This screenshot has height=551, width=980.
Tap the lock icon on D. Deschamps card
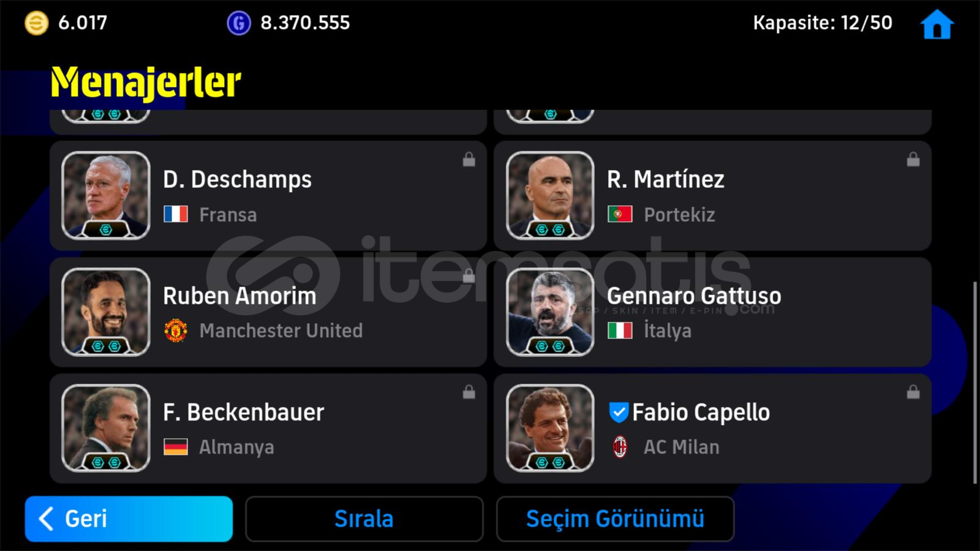point(469,160)
